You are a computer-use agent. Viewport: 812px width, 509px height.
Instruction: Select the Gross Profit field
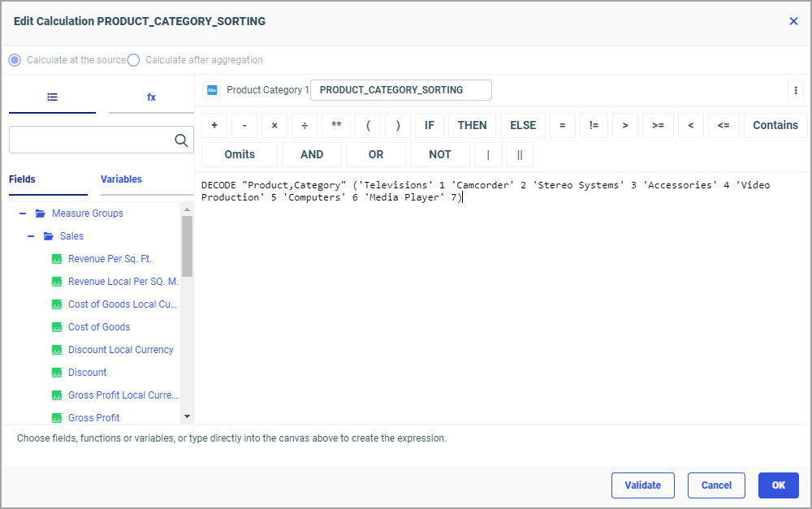pos(93,418)
